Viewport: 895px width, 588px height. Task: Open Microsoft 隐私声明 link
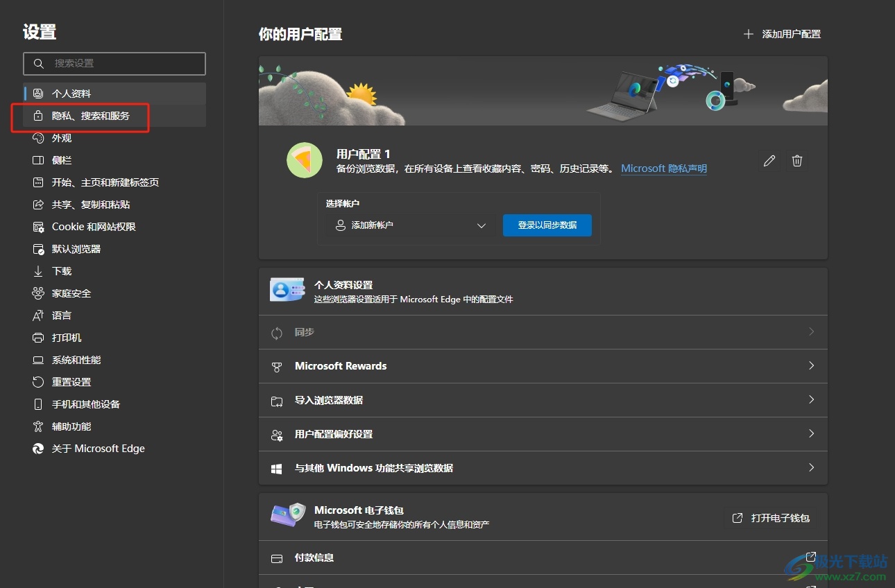[664, 168]
